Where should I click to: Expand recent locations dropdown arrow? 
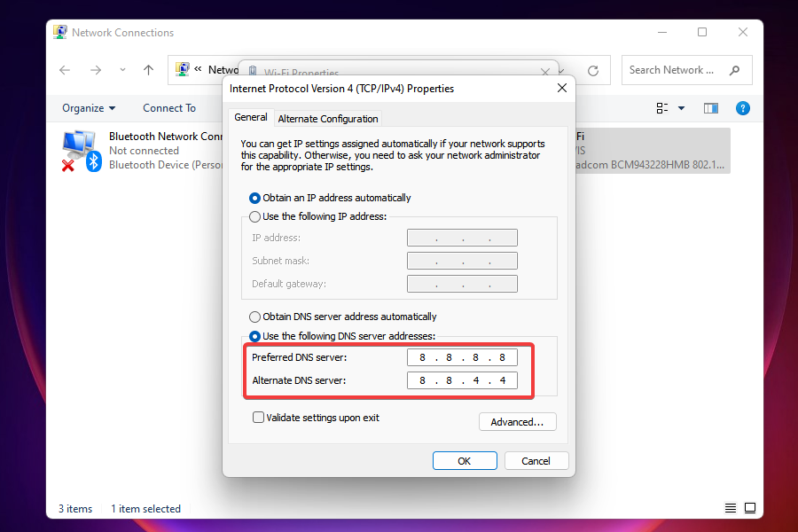point(122,70)
